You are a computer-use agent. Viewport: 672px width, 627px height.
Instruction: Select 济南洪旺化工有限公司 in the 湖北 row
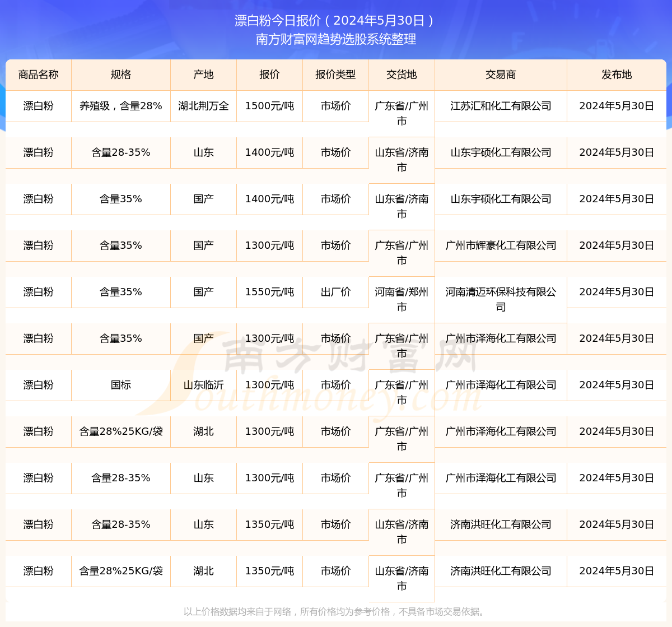point(501,571)
